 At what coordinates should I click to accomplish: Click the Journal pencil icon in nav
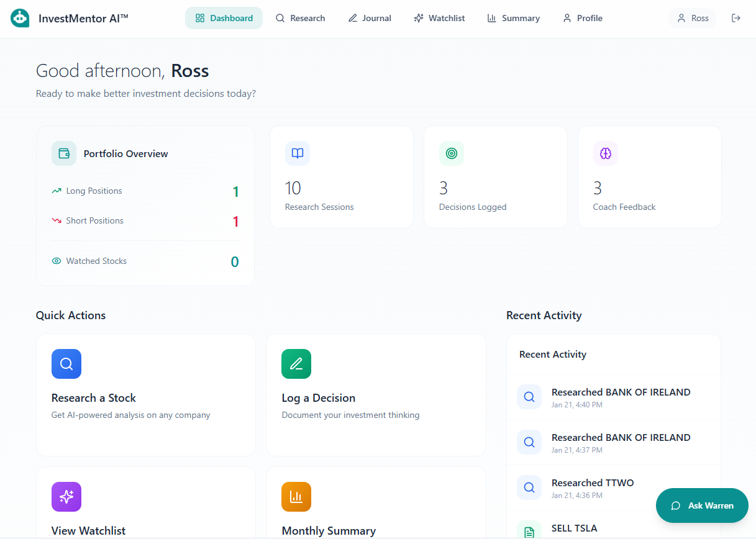click(x=353, y=18)
